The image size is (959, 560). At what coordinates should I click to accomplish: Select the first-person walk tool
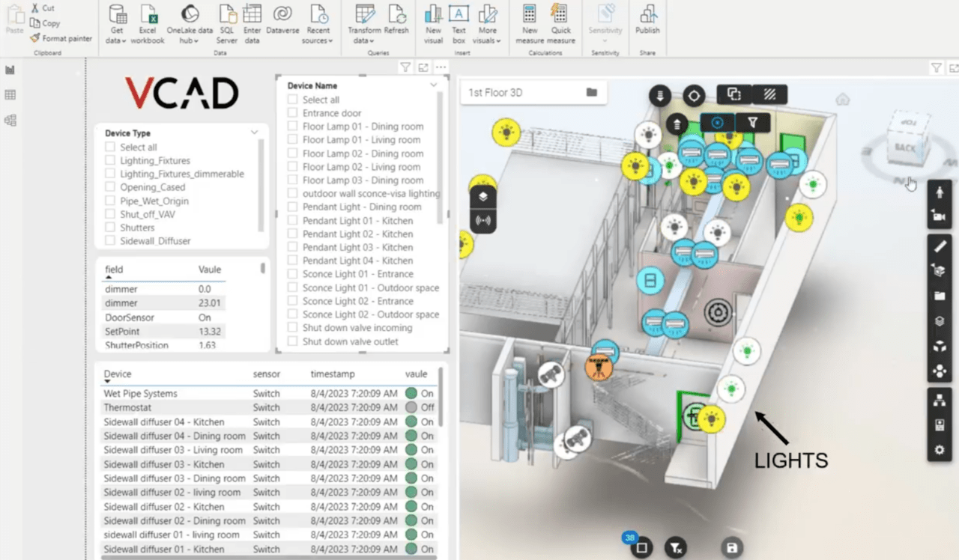point(939,192)
